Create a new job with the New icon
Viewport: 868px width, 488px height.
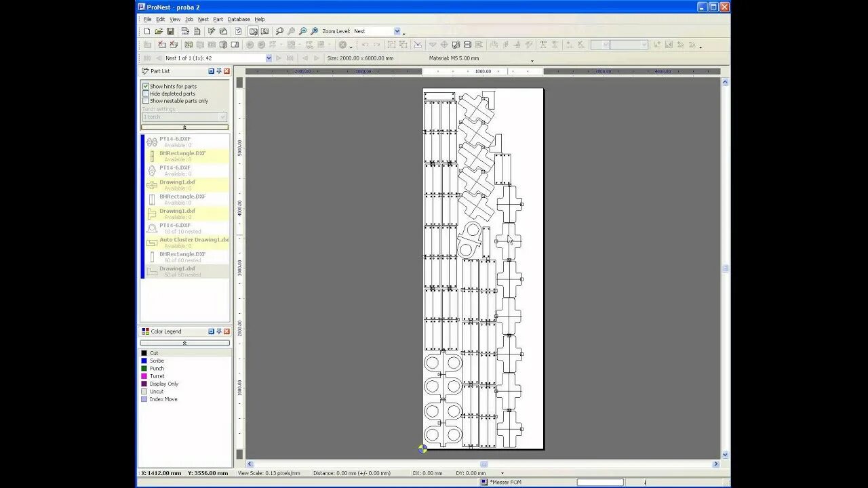pyautogui.click(x=147, y=31)
